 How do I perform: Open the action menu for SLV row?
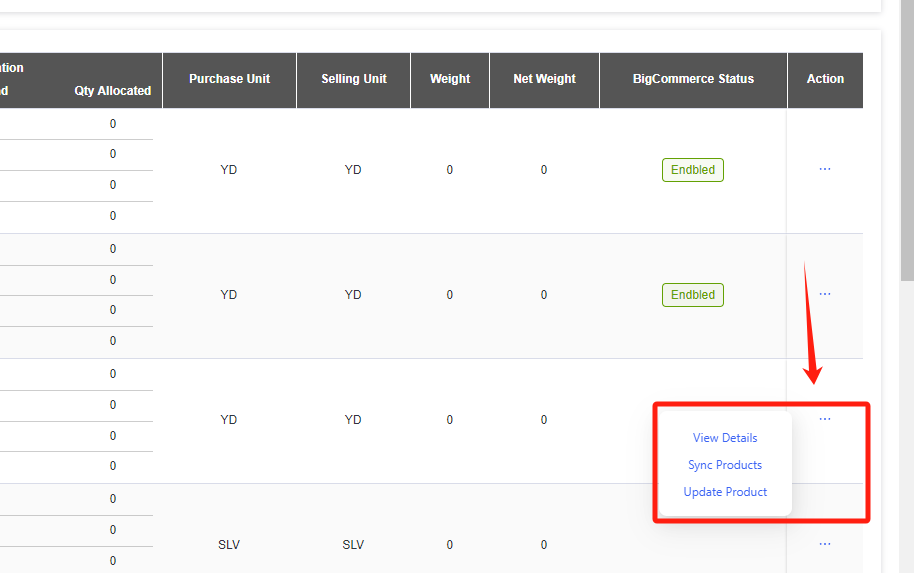click(824, 544)
